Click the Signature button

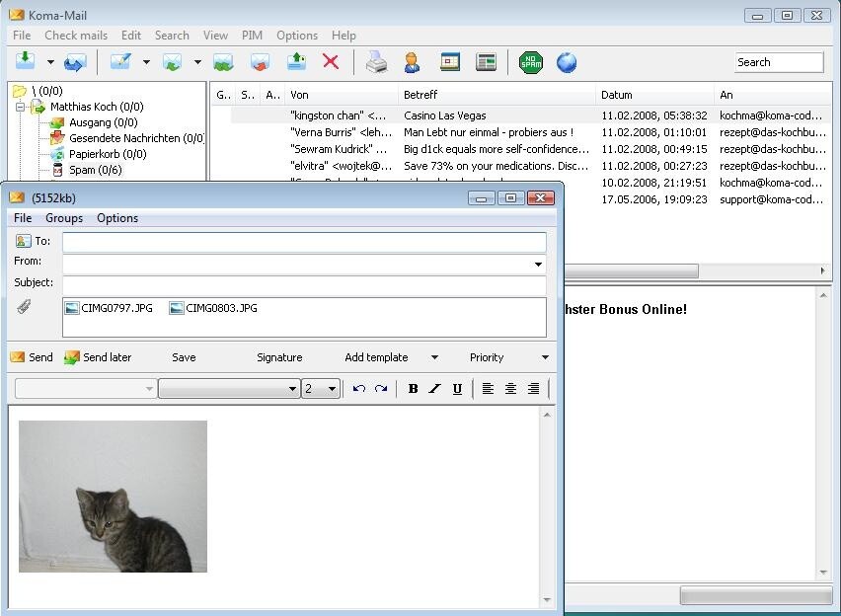click(x=279, y=357)
